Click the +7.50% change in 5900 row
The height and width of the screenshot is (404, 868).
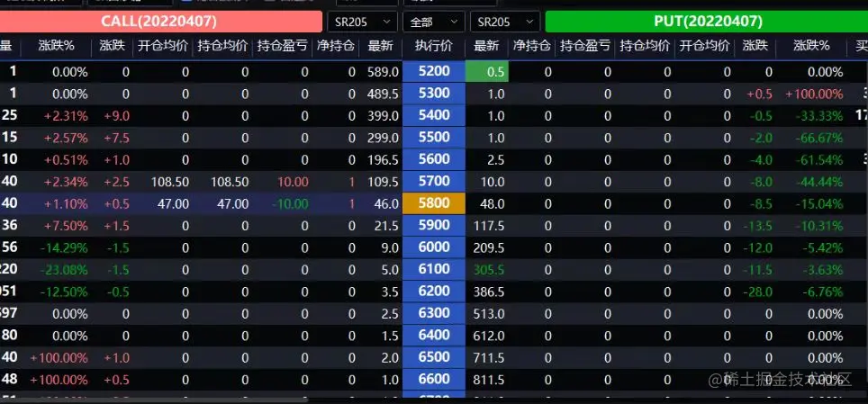point(67,226)
